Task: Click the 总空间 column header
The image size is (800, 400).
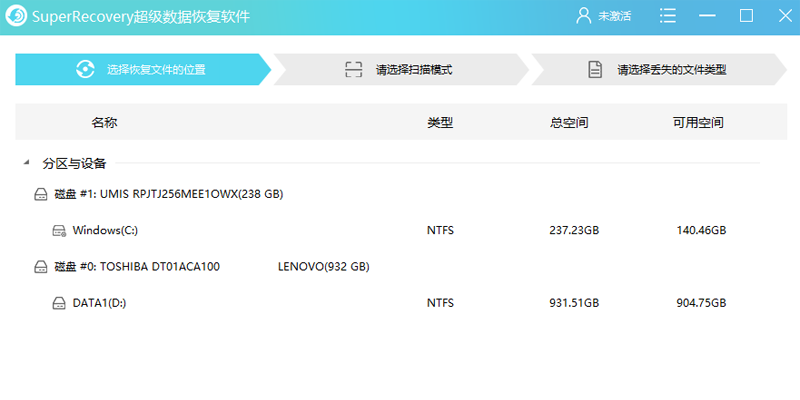Action: 569,122
